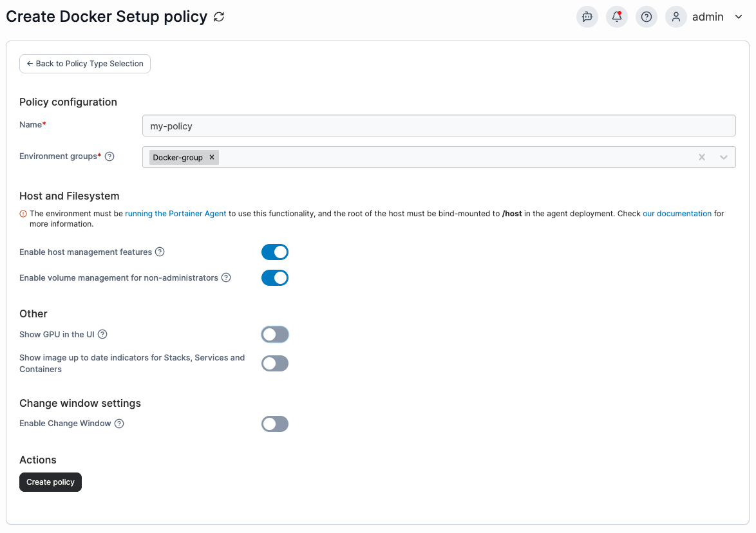Open the AI assistant chat icon

[x=587, y=17]
